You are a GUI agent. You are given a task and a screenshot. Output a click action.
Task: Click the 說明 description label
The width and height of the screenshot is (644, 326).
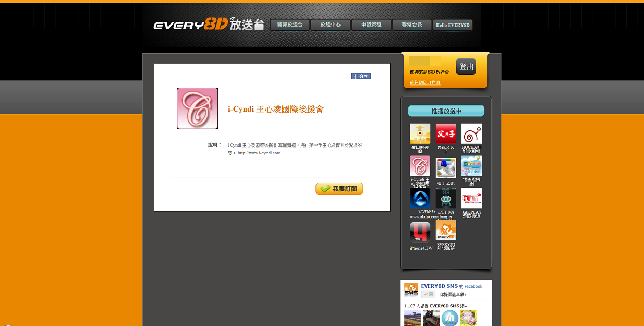click(214, 144)
